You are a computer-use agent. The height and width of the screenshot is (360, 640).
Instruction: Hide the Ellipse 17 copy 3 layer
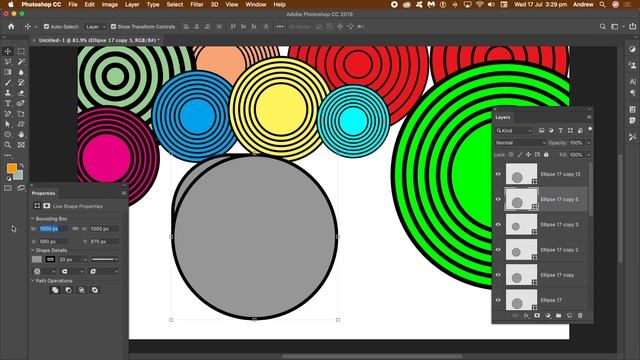pos(498,224)
